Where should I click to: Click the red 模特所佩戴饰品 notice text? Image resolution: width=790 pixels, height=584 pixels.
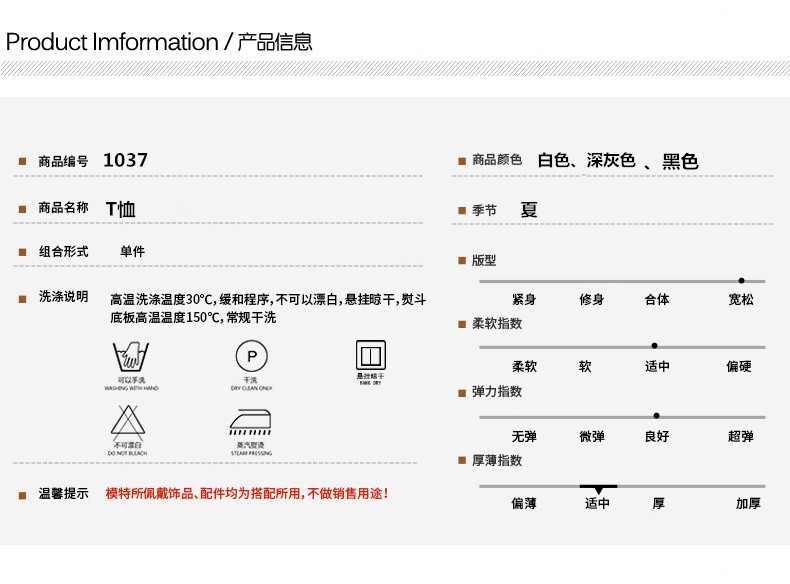point(247,493)
